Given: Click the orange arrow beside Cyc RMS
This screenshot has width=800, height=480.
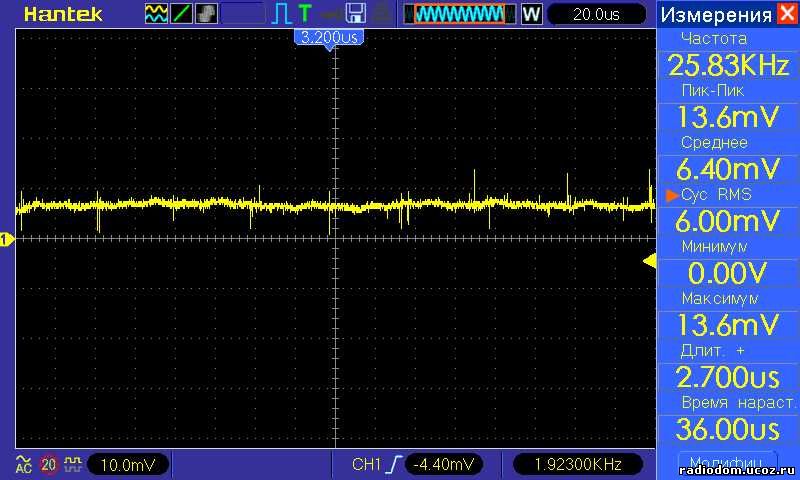Looking at the screenshot, I should click(672, 195).
